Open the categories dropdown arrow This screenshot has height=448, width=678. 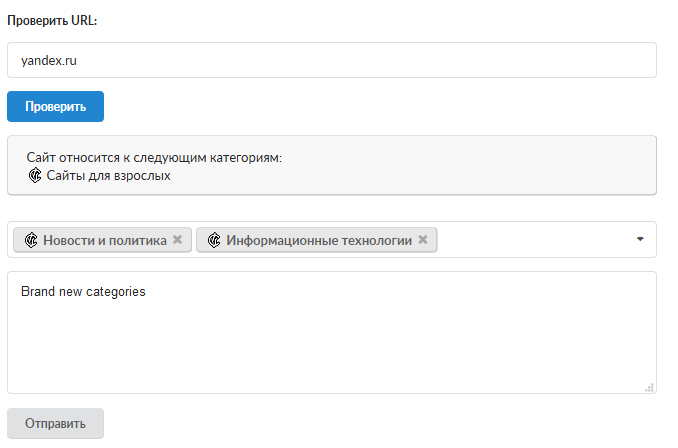[640, 239]
